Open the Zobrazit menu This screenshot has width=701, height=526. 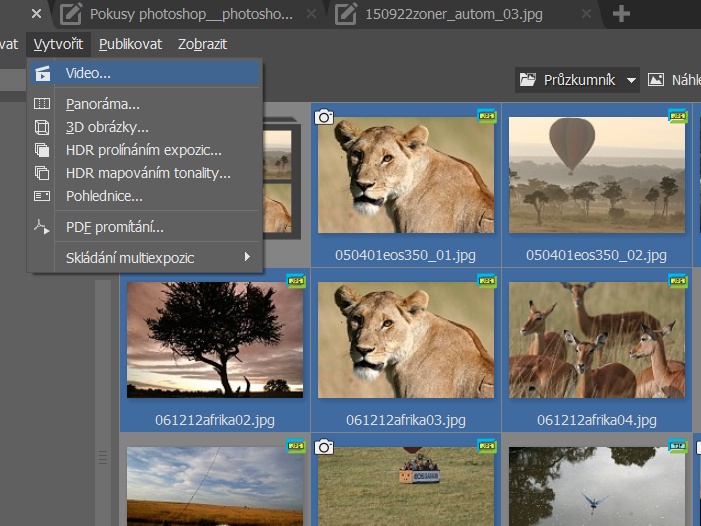203,44
